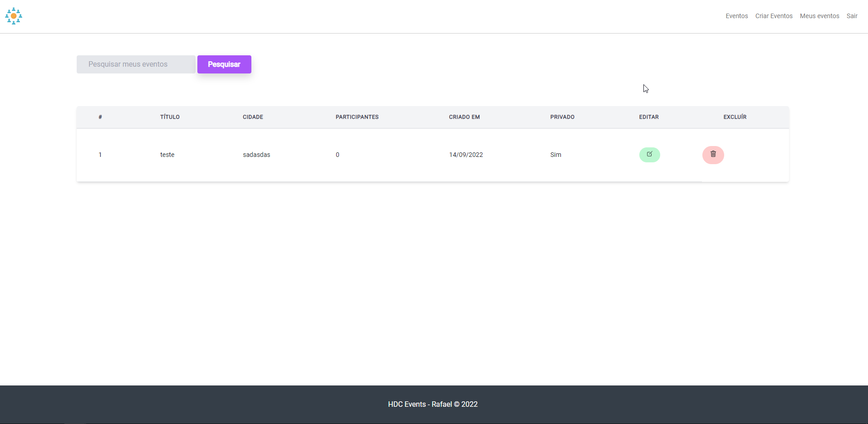Click the "Pesquisar meus eventos" search field
Image resolution: width=868 pixels, height=424 pixels.
coord(135,64)
